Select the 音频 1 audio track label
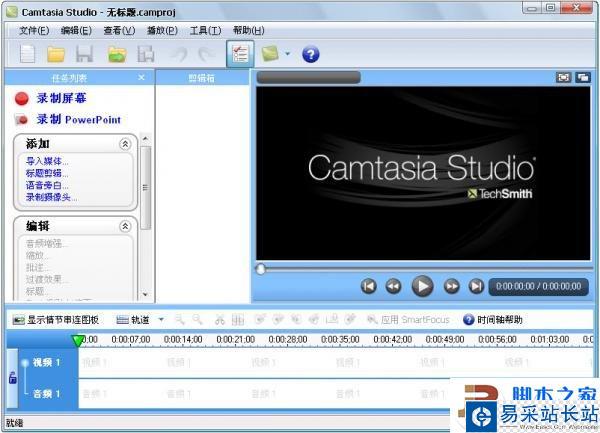 tap(46, 394)
